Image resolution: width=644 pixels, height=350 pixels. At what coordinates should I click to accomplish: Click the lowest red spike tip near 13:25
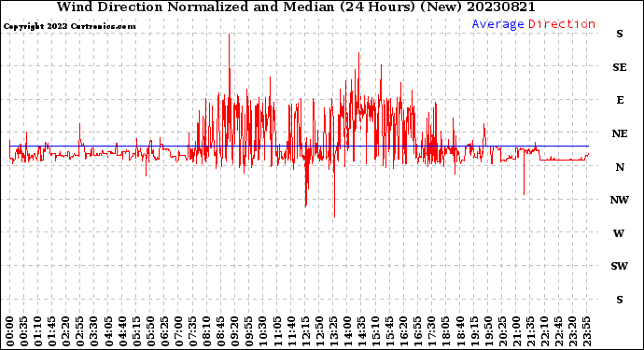(335, 217)
